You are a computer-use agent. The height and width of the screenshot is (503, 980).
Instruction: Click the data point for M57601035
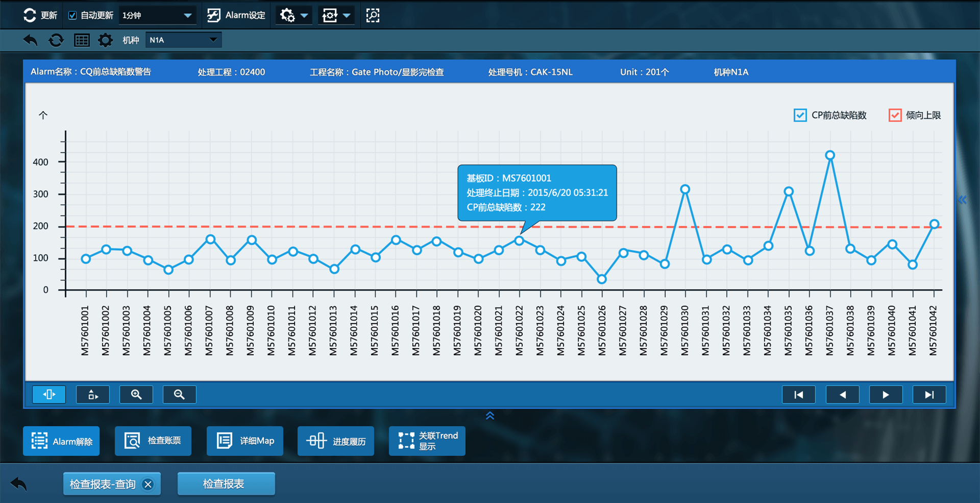(789, 191)
